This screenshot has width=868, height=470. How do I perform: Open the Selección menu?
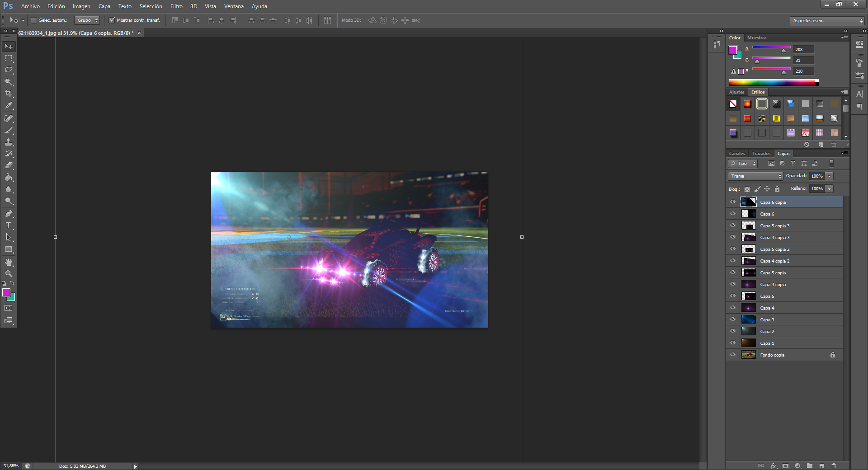coord(151,6)
